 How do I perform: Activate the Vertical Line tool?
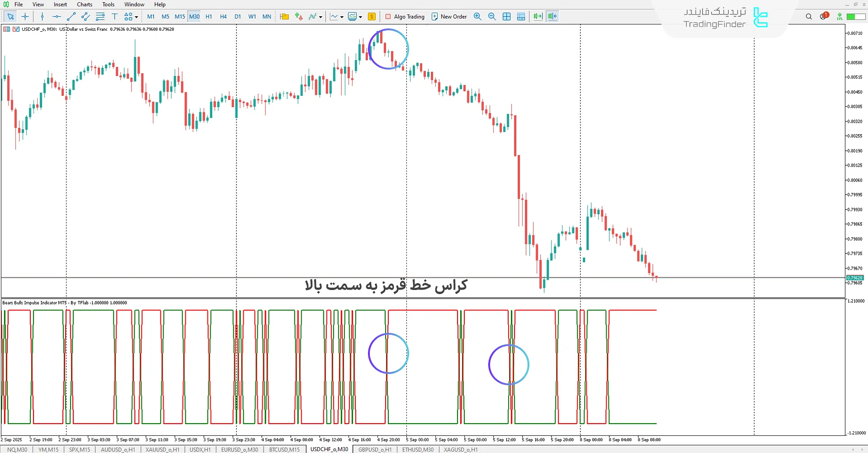click(x=42, y=16)
